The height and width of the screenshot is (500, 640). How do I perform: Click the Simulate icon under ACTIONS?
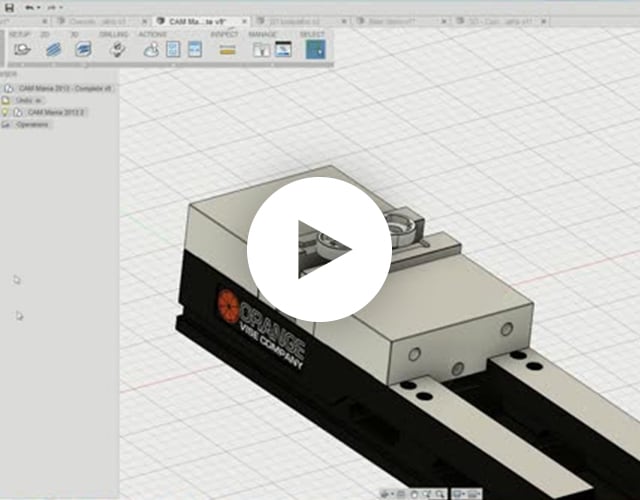(151, 49)
